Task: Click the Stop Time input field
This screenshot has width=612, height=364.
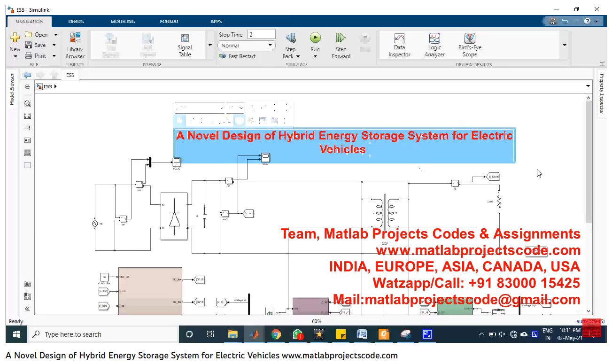Action: coord(261,34)
